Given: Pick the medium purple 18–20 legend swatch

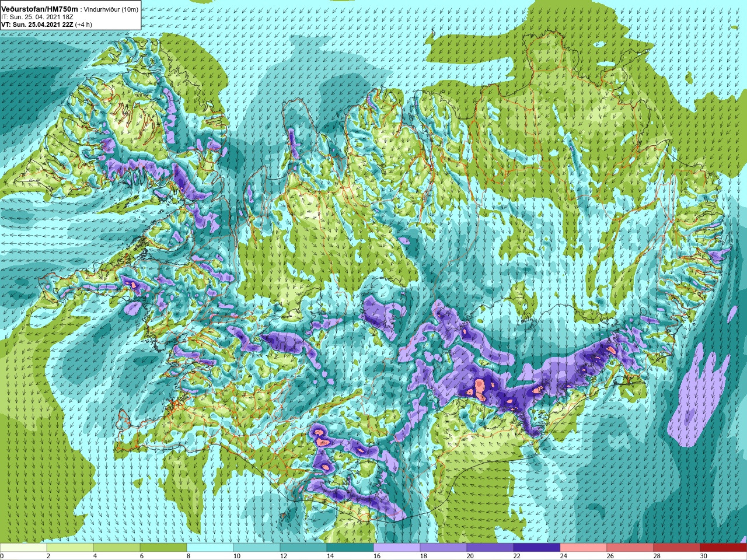Looking at the screenshot, I should pos(444,548).
